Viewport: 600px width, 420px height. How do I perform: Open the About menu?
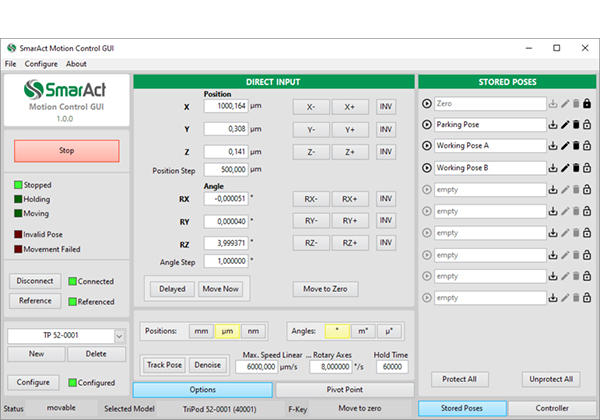click(76, 64)
